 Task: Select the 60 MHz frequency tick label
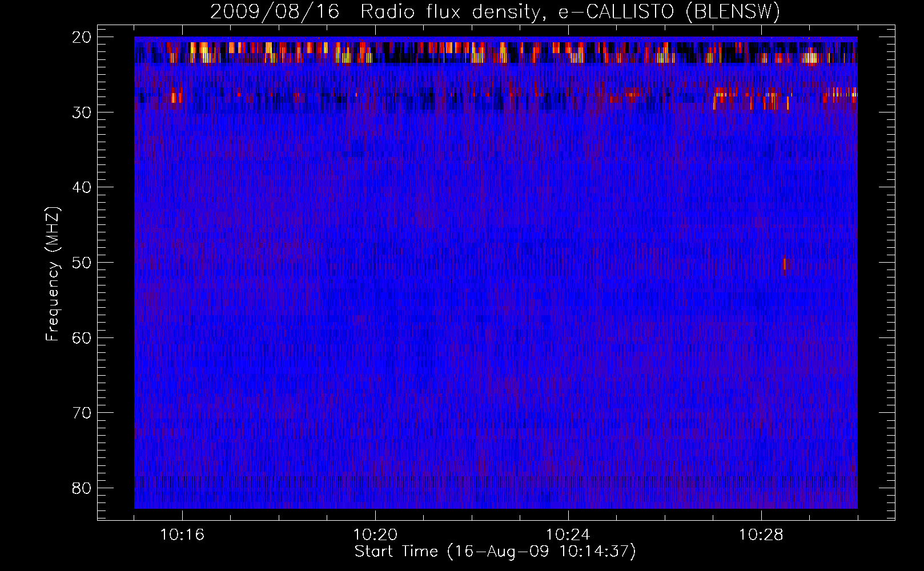click(82, 337)
